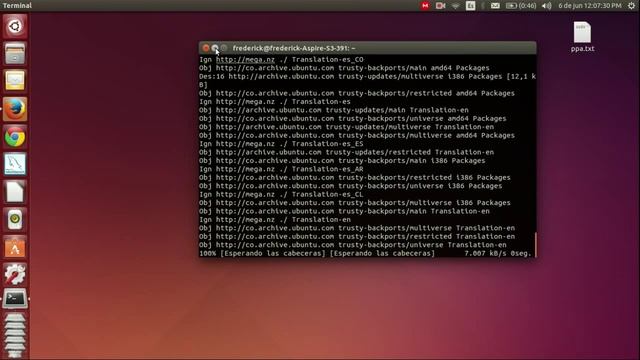Click the Des:16 trusty-updates/multiverse i386 line
This screenshot has width=640, height=360.
coord(367,80)
